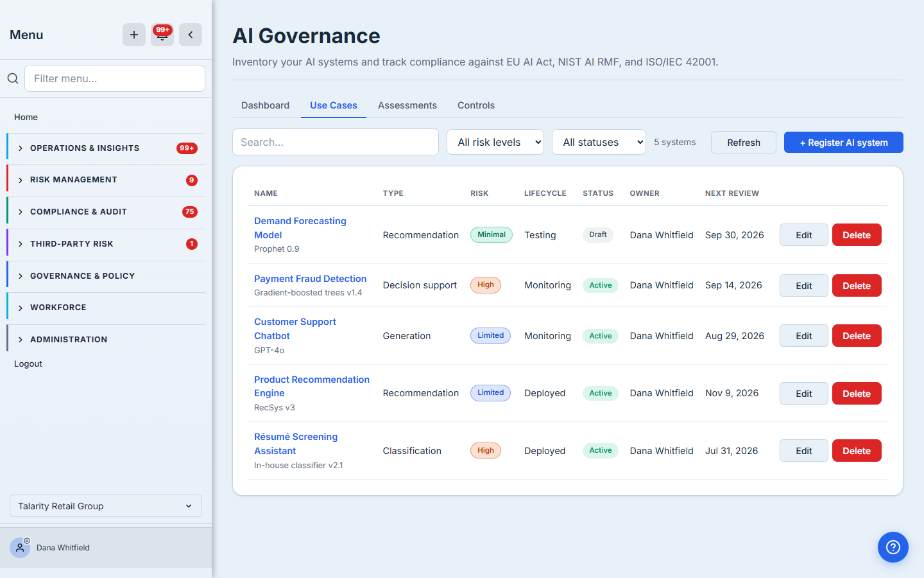Collapse the sidebar with the left chevron

191,35
